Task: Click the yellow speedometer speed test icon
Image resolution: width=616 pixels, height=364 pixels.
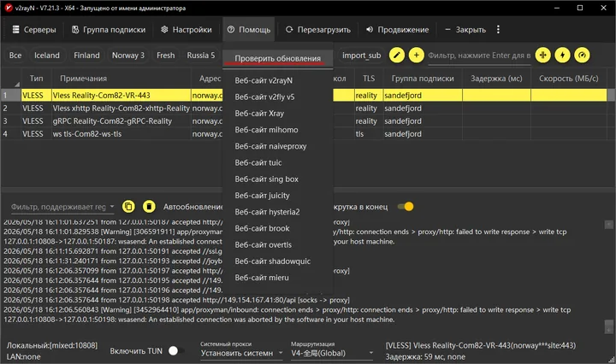Action: point(583,56)
